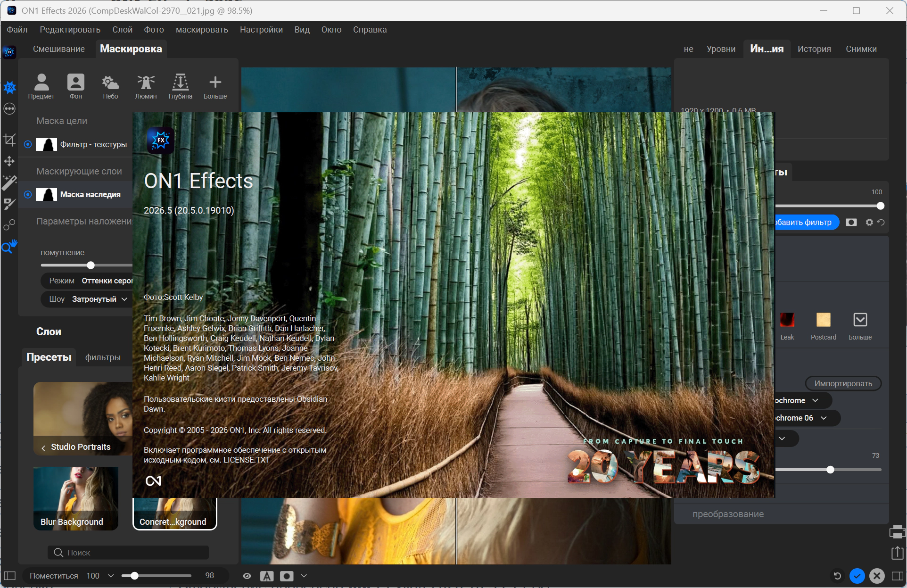Click the Импортировать button
The height and width of the screenshot is (588, 907).
click(x=843, y=383)
